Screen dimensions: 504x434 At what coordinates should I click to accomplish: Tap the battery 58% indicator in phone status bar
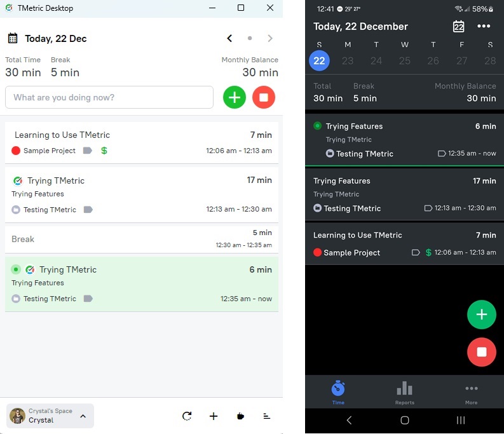coord(482,9)
